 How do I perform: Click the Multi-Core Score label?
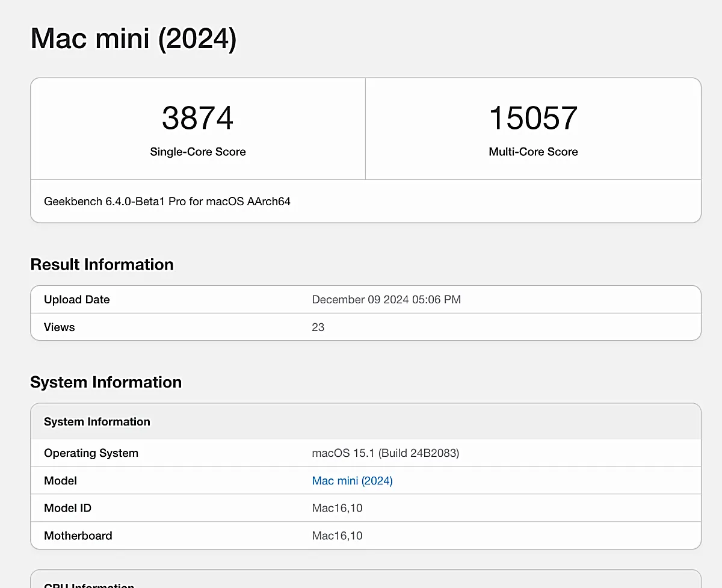533,152
